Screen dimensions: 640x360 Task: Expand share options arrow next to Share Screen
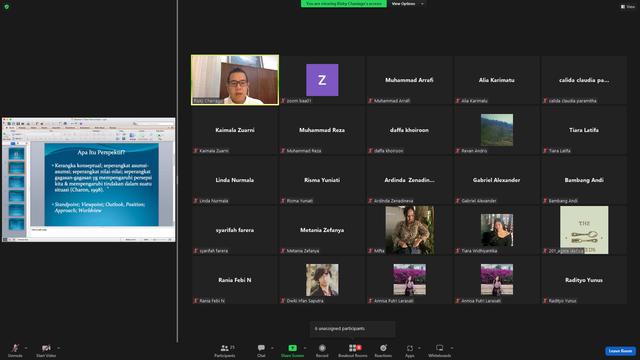point(304,348)
